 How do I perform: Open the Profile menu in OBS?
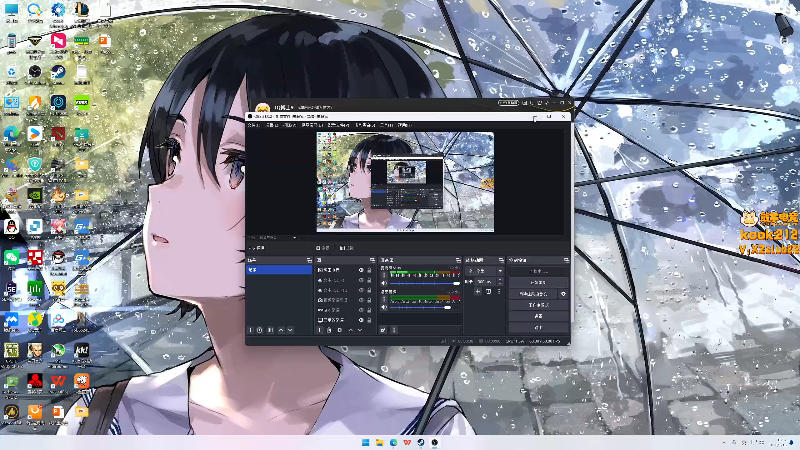click(x=338, y=124)
